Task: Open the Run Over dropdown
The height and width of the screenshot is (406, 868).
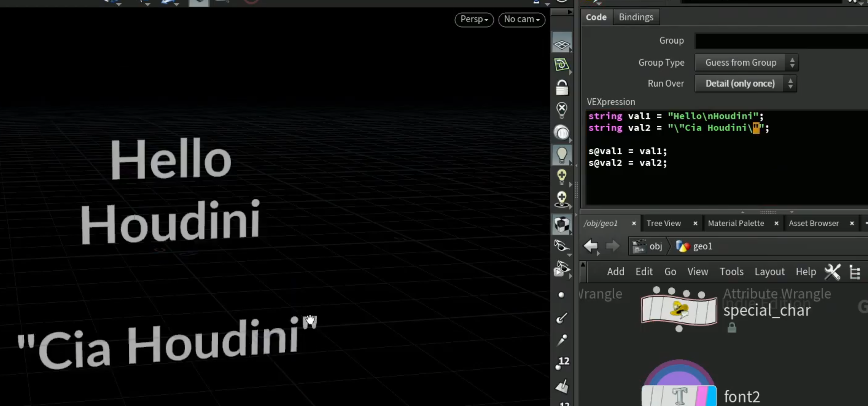Action: 746,84
